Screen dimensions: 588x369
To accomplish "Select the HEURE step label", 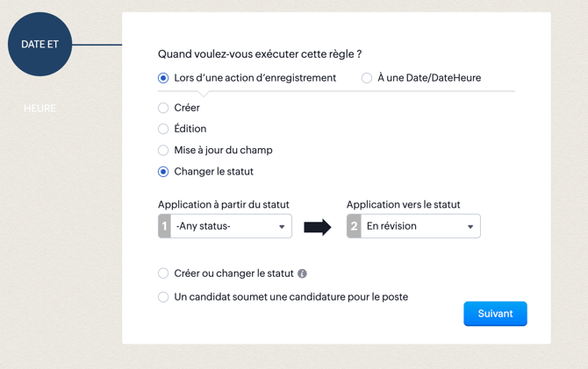I will 39,108.
